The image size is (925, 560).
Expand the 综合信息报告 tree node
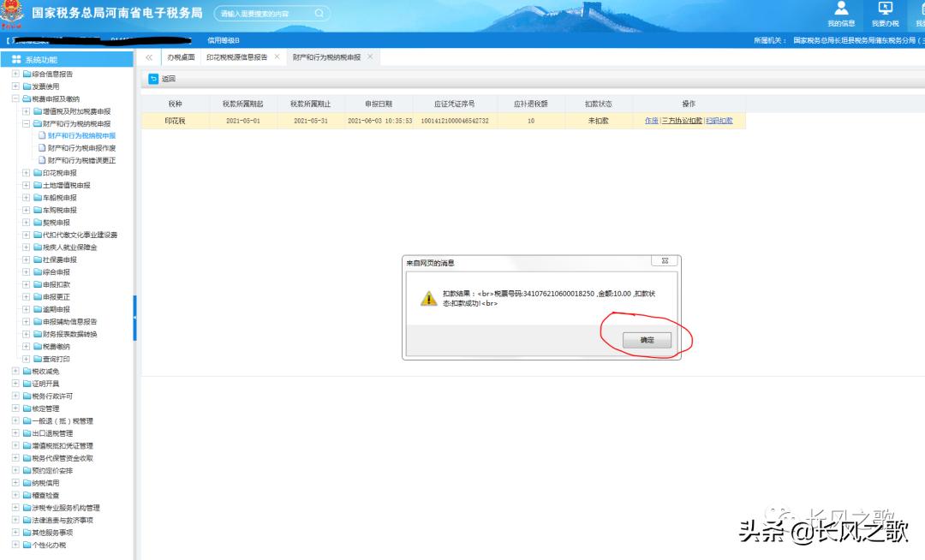tap(16, 74)
